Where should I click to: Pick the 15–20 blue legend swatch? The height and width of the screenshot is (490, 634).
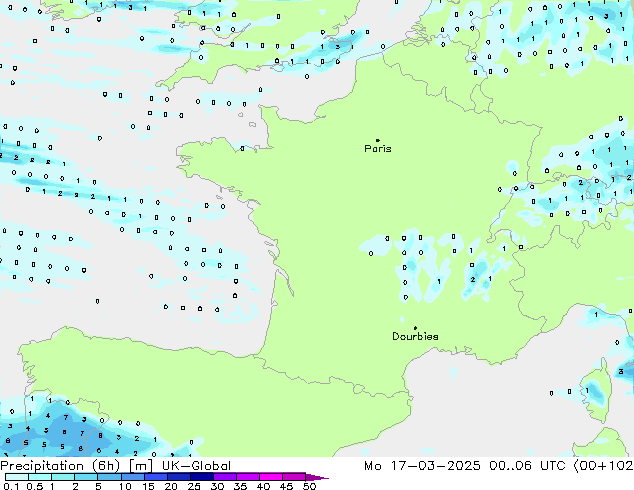pyautogui.click(x=156, y=477)
